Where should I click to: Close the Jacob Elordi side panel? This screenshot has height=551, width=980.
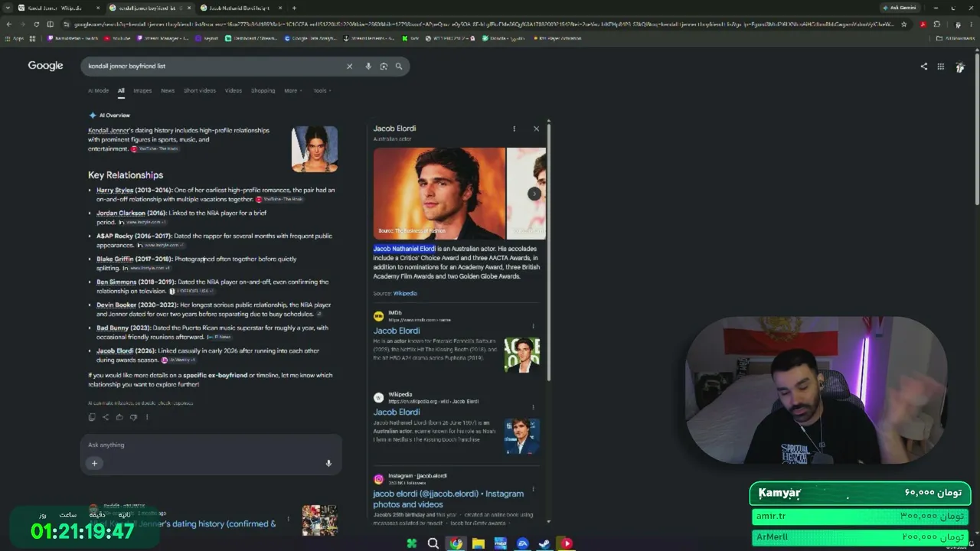click(536, 129)
